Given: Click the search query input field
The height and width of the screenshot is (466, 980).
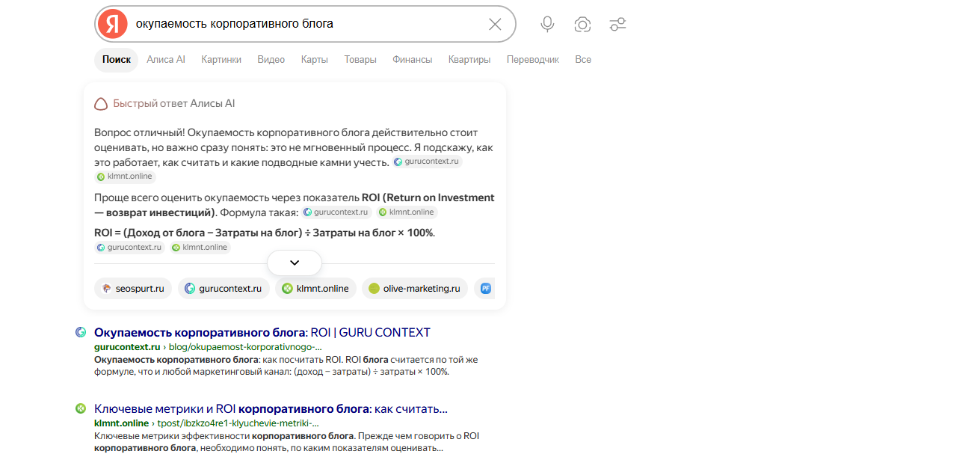Looking at the screenshot, I should (306, 24).
